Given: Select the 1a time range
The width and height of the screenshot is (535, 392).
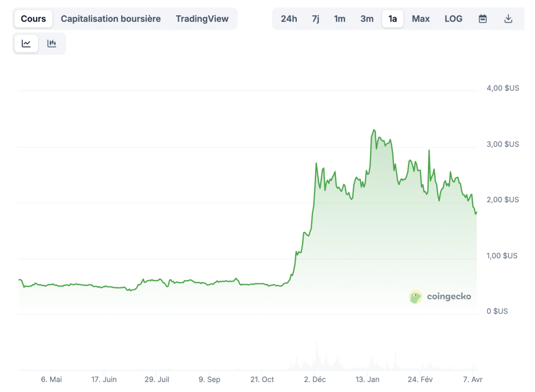Looking at the screenshot, I should coord(392,19).
